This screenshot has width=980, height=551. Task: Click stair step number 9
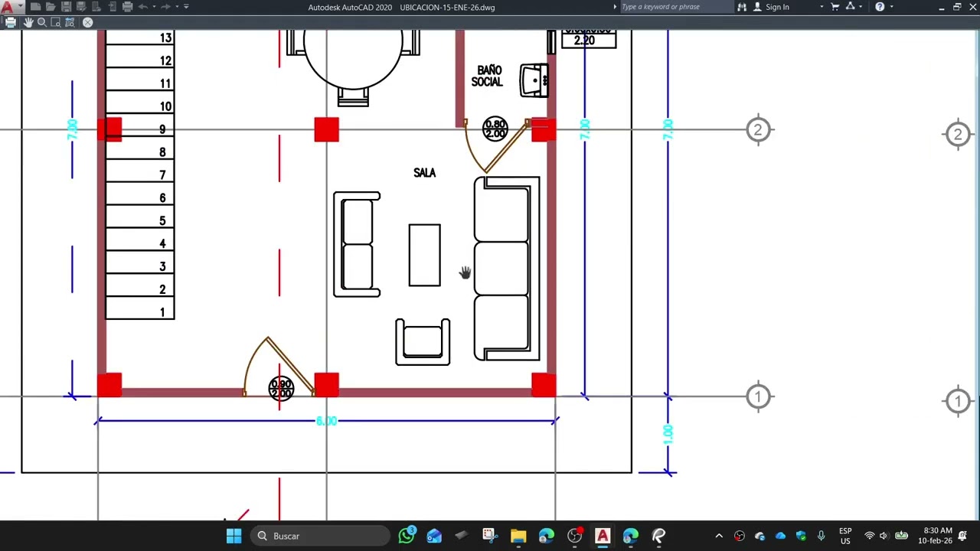pyautogui.click(x=162, y=129)
